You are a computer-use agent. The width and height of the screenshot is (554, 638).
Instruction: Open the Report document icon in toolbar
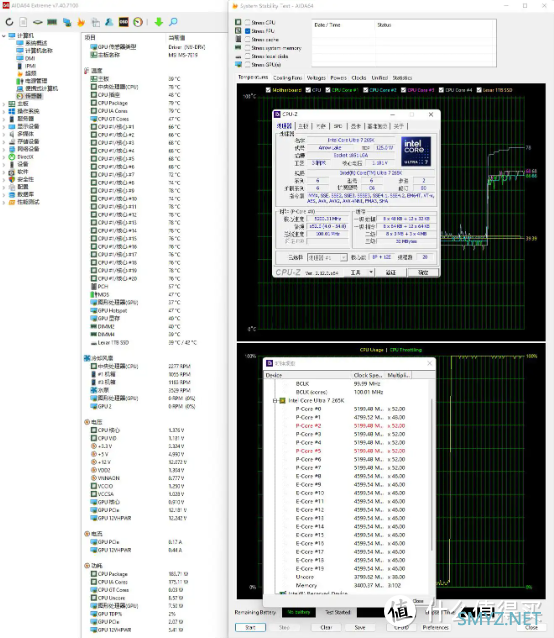[x=23, y=22]
